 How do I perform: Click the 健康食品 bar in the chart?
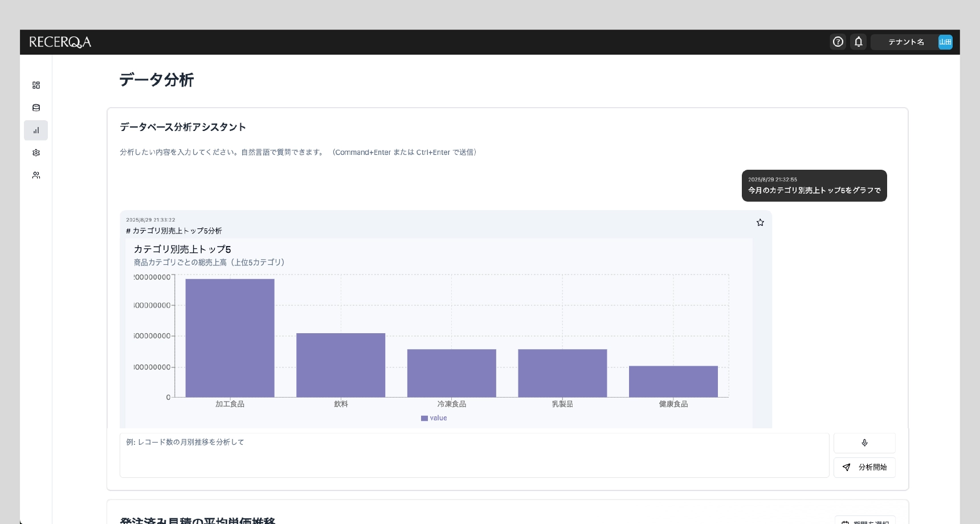[673, 382]
